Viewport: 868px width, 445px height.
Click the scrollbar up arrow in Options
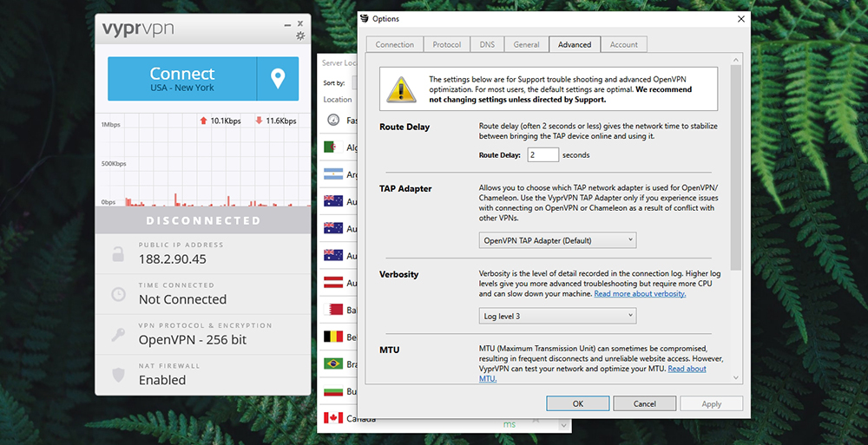pyautogui.click(x=736, y=60)
